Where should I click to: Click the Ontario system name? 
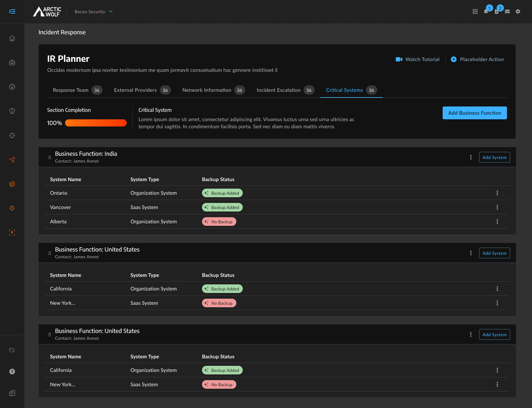click(x=59, y=193)
